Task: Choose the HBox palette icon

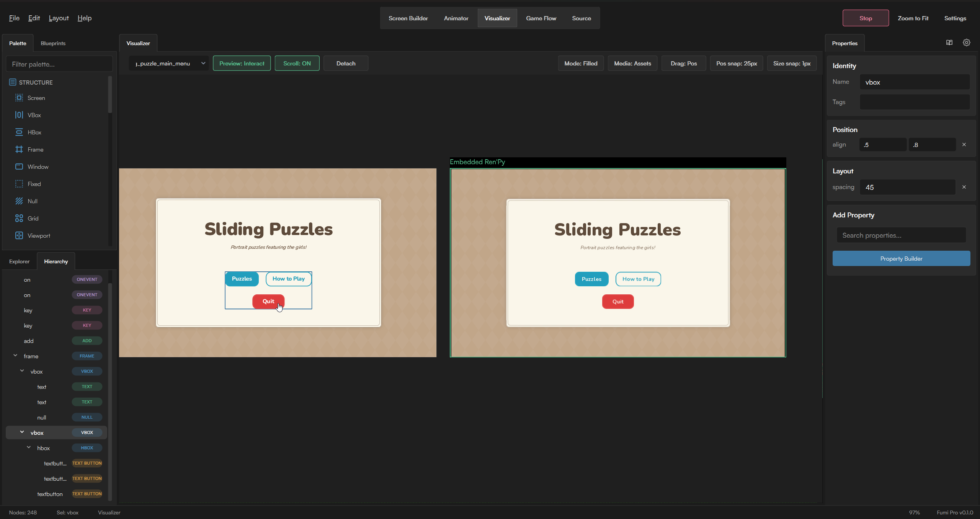Action: (19, 132)
